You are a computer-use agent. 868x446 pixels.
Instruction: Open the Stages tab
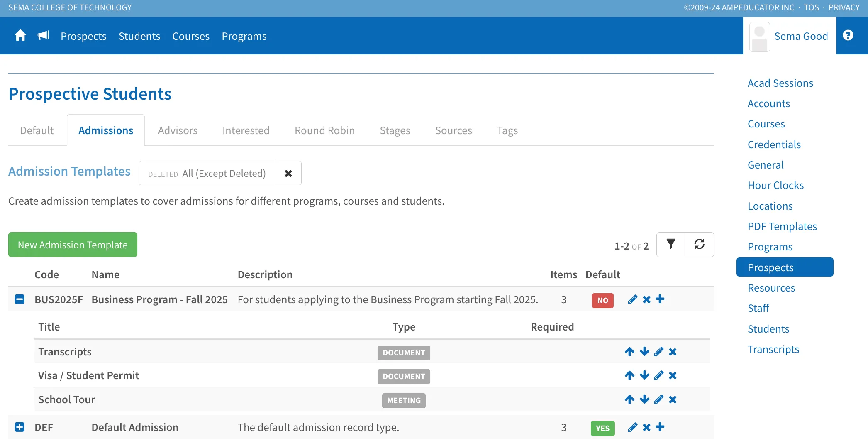[395, 130]
